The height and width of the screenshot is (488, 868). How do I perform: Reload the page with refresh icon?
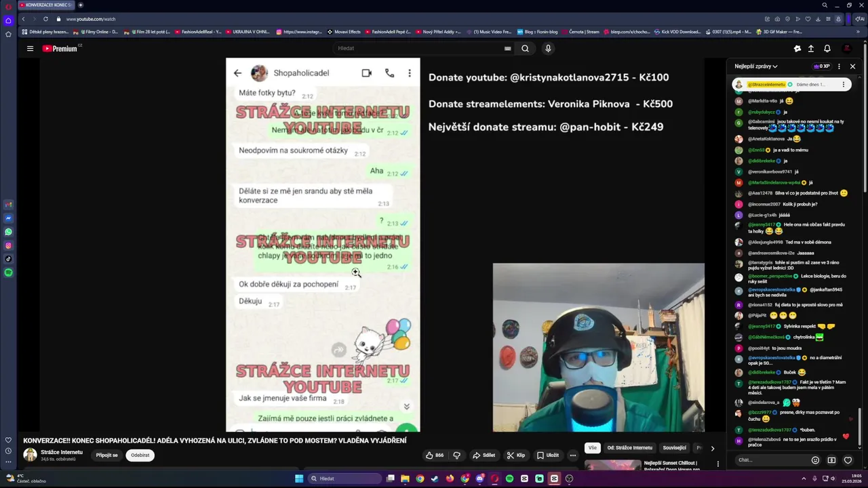(45, 19)
